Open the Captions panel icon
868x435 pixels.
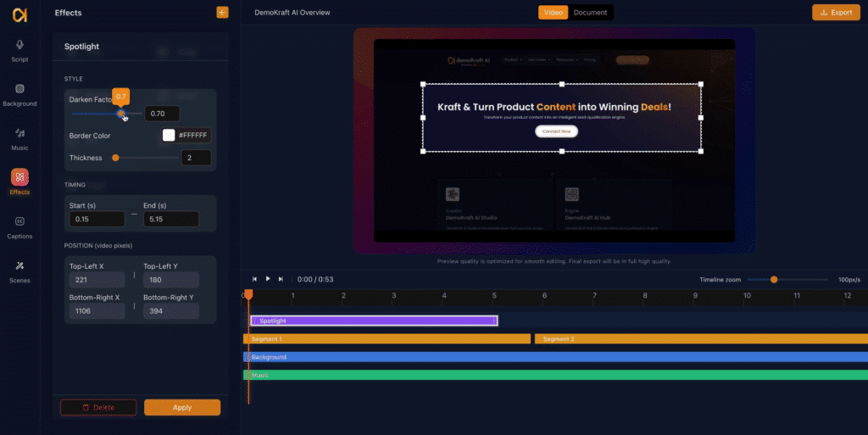point(19,225)
